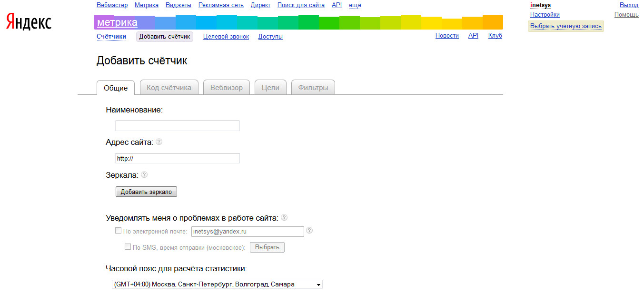Open help icon next to Зеркала
The image size is (644, 295).
tap(144, 174)
